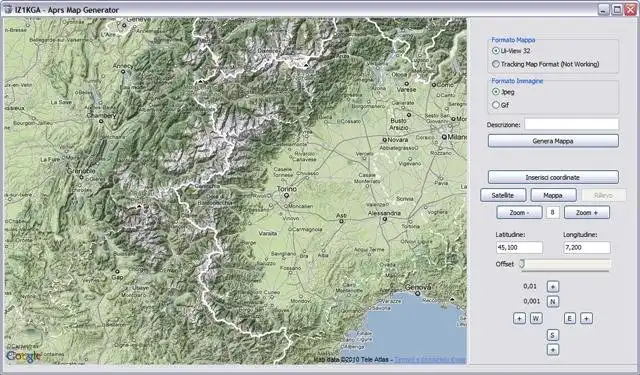The height and width of the screenshot is (375, 640).
Task: Click the + button below S
Action: click(x=553, y=350)
